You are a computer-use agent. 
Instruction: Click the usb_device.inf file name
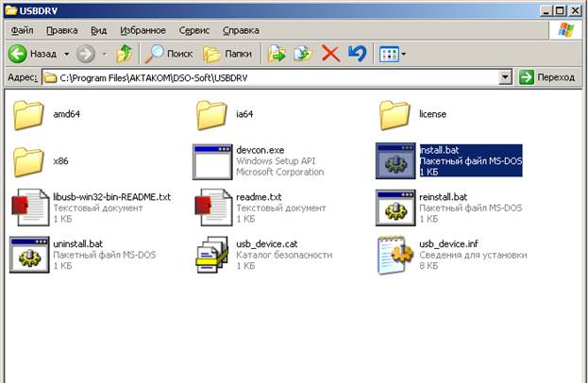click(449, 244)
